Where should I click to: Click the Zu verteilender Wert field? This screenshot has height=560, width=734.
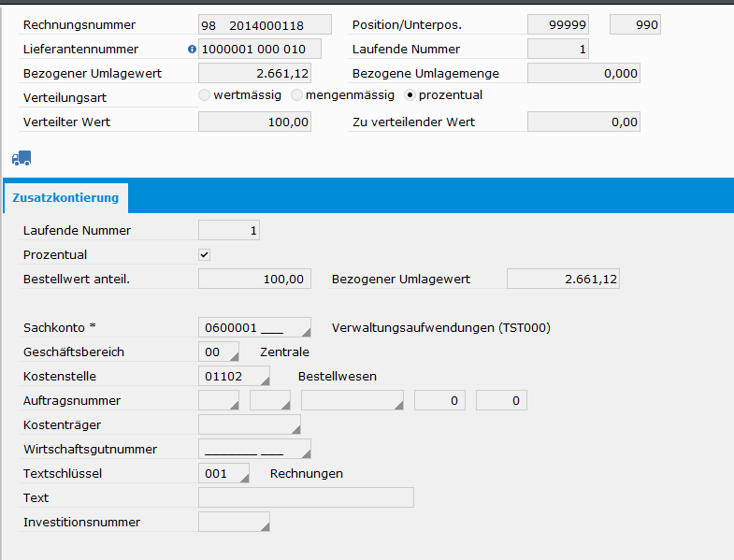tap(583, 122)
